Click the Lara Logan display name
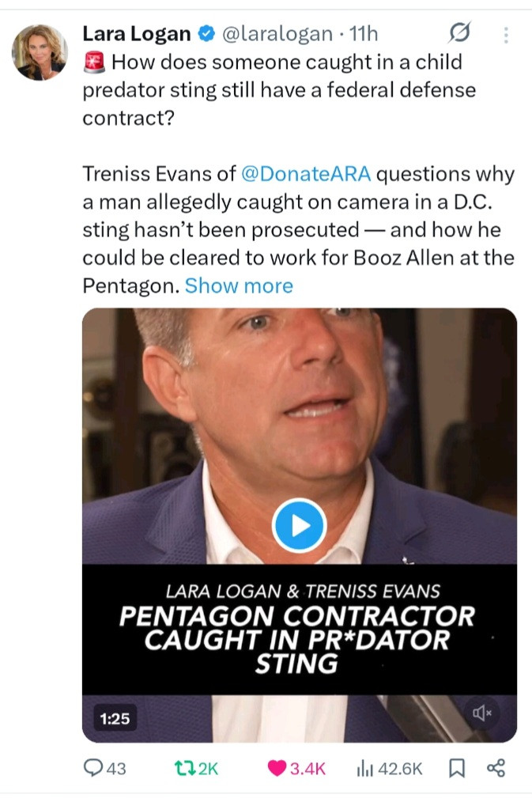This screenshot has height=798, width=532. pos(137,34)
